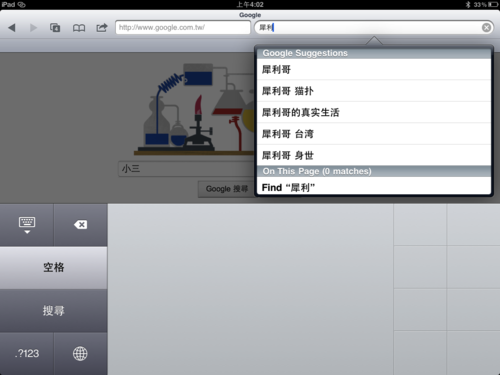Tap the keyboard backspace key
Viewport: 500px width, 375px height.
tap(80, 225)
